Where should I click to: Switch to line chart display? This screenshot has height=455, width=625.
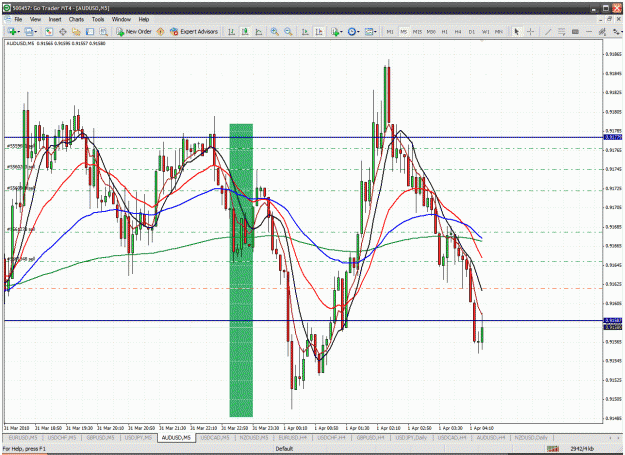pyautogui.click(x=259, y=31)
